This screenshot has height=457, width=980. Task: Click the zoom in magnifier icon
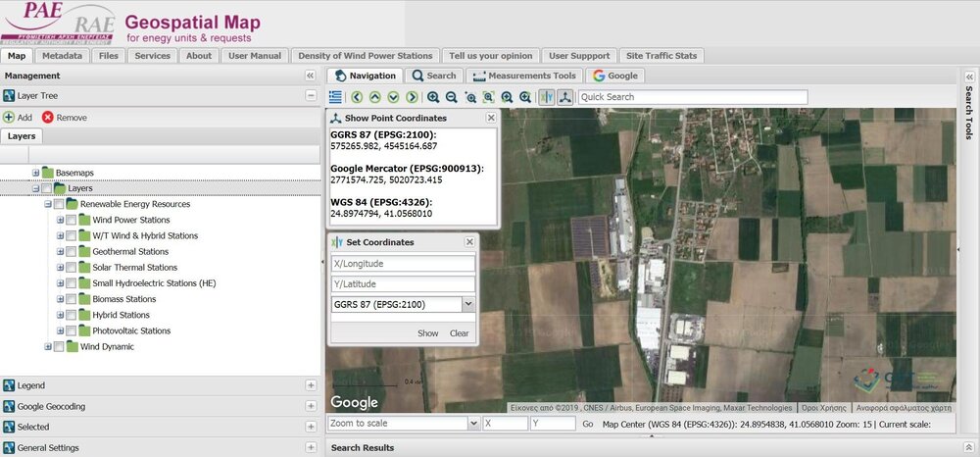pyautogui.click(x=433, y=97)
